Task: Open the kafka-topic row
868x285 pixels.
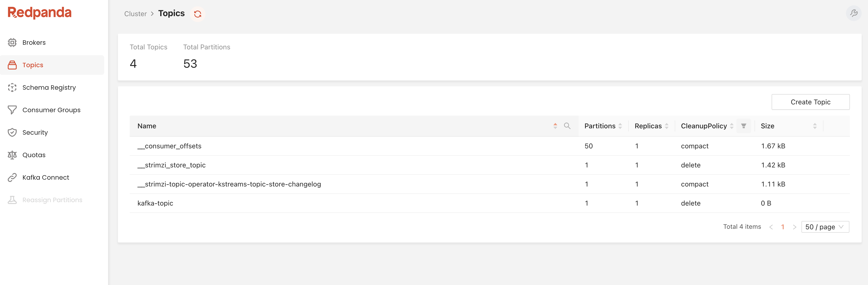Action: tap(155, 203)
